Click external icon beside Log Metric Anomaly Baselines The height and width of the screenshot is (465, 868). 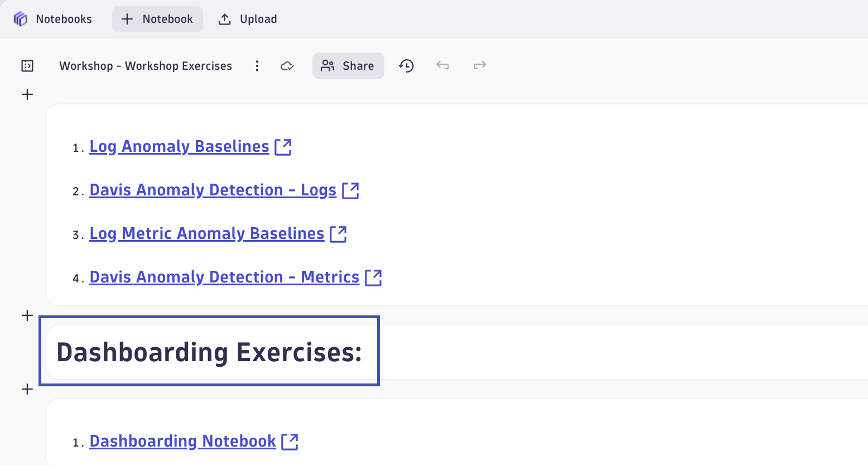[338, 234]
